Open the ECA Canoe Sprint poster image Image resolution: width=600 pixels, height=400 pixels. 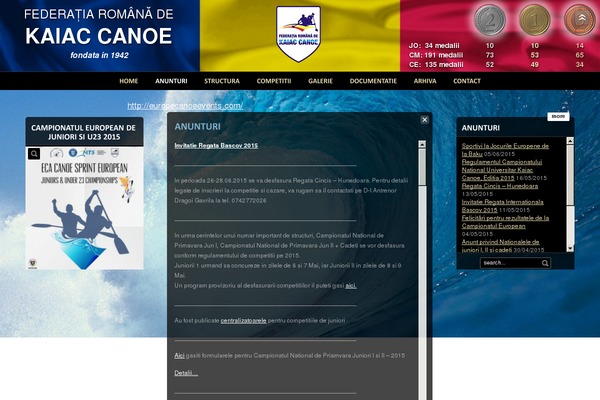(85, 208)
